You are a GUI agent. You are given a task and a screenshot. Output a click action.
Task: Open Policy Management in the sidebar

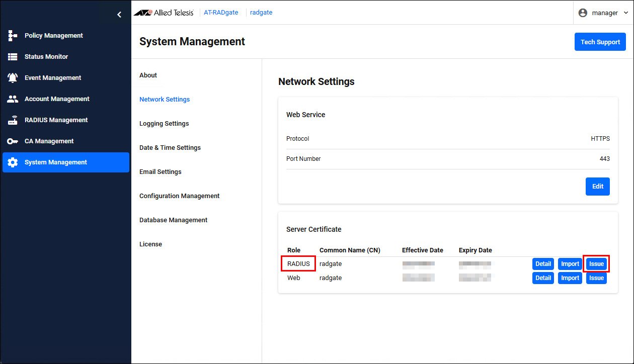(x=65, y=36)
